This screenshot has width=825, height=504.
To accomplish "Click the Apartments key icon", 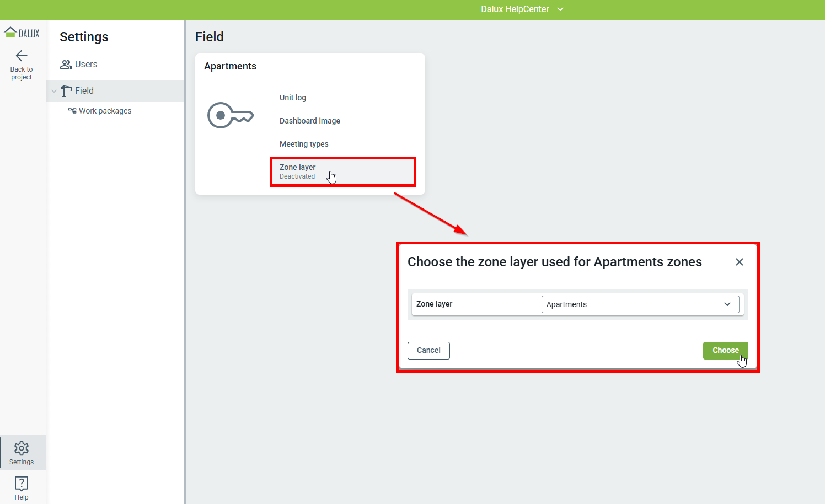I will coord(230,115).
